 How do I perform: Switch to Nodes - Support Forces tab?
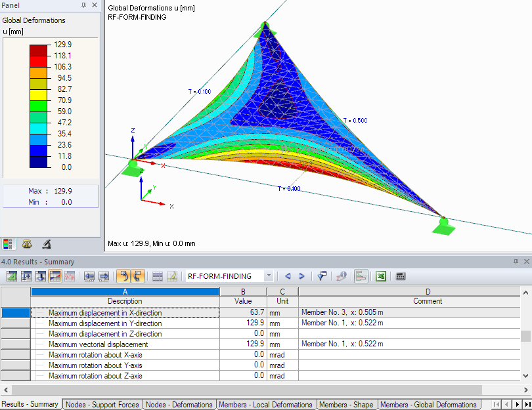pyautogui.click(x=102, y=405)
